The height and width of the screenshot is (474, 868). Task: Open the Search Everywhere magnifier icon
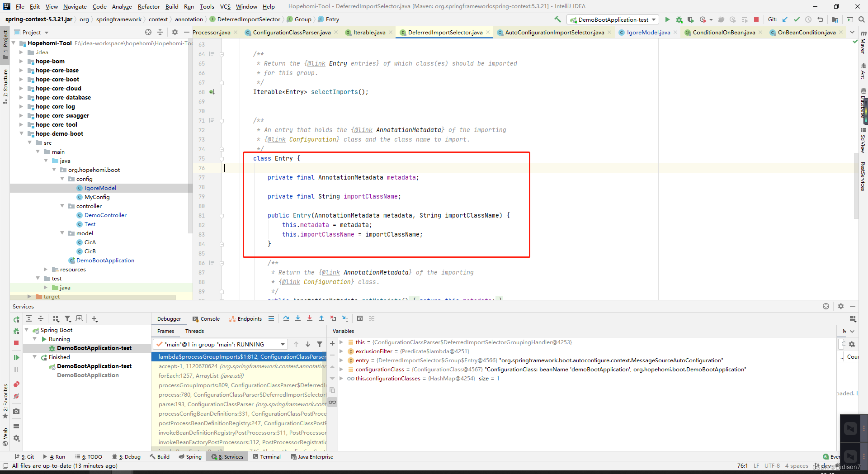tap(862, 19)
